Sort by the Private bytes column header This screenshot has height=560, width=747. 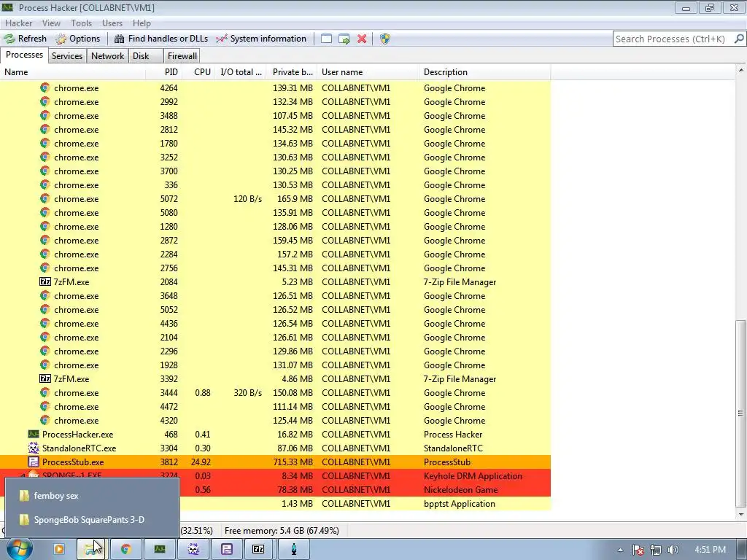coord(292,72)
